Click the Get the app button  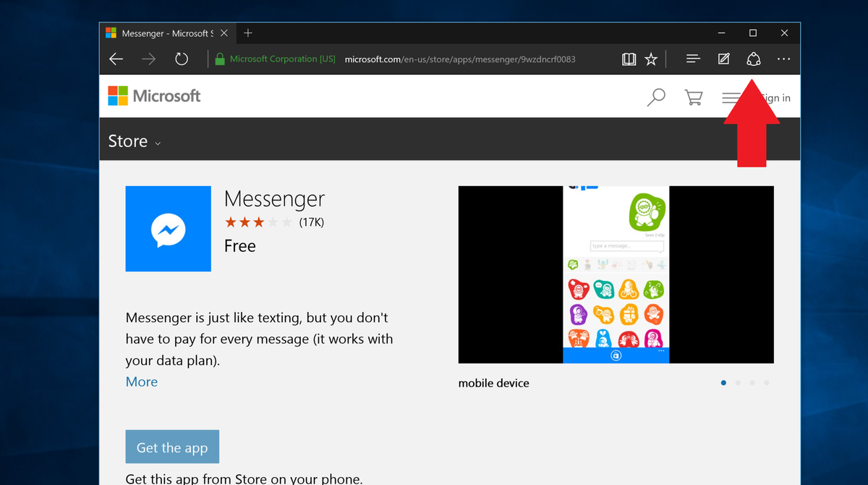click(x=172, y=447)
